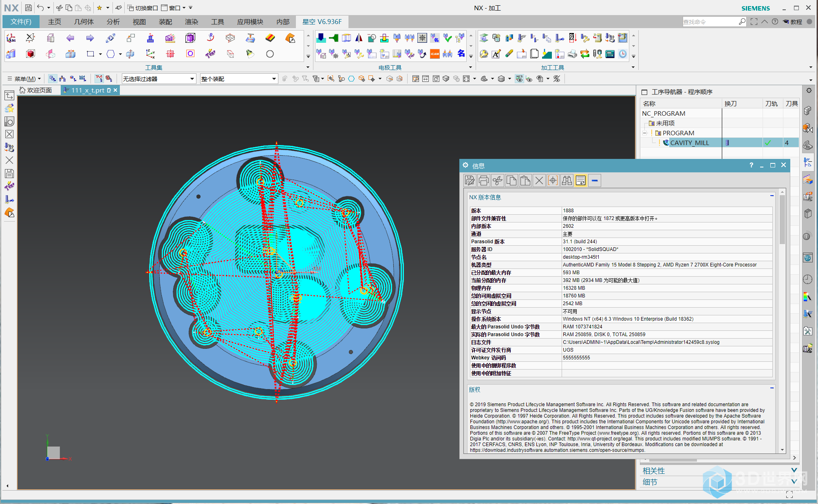Switch to the 分析 ribbon tab
The image size is (818, 504).
coord(113,22)
